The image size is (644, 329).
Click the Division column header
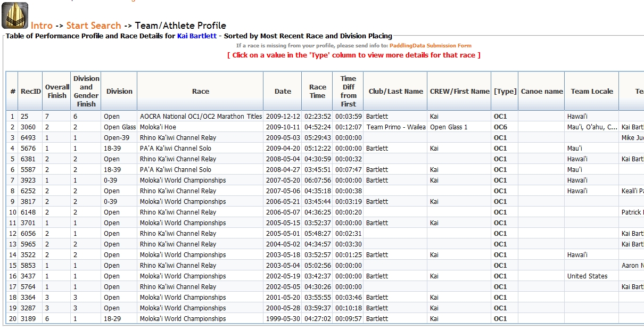click(119, 91)
